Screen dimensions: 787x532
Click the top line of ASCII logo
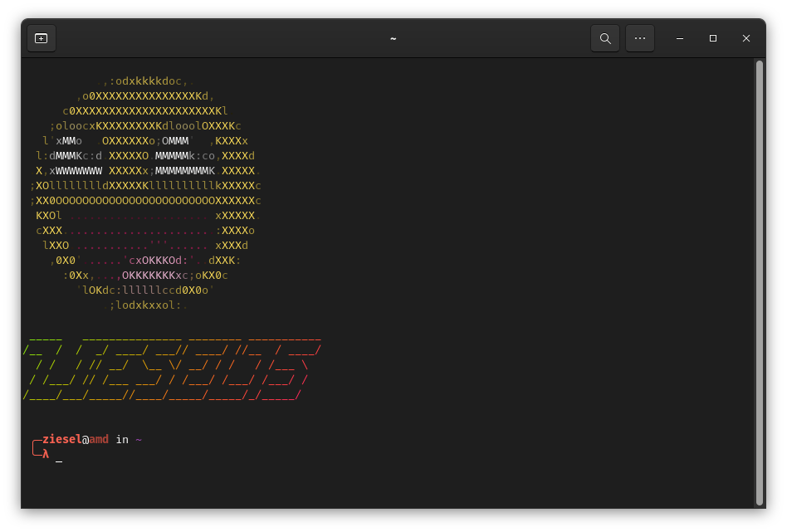pyautogui.click(x=145, y=81)
